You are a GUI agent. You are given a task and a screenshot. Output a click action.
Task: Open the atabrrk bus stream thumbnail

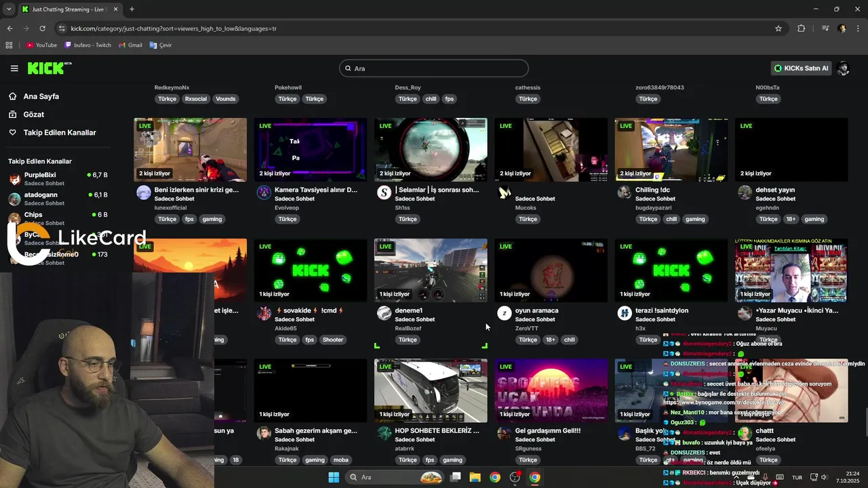point(431,390)
